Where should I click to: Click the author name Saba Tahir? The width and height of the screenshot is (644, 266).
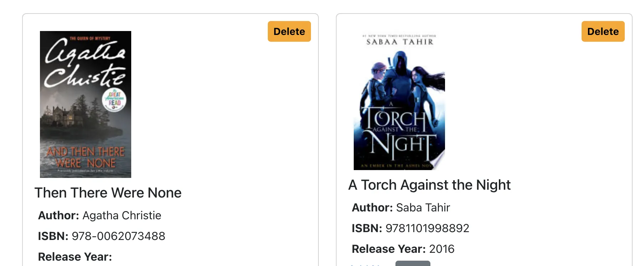pyautogui.click(x=423, y=208)
